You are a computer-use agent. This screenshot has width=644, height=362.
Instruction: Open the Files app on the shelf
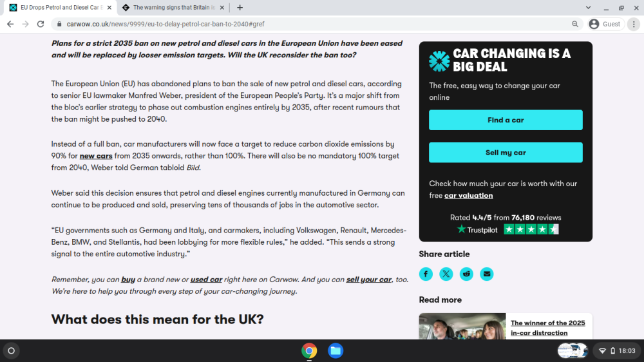tap(335, 351)
